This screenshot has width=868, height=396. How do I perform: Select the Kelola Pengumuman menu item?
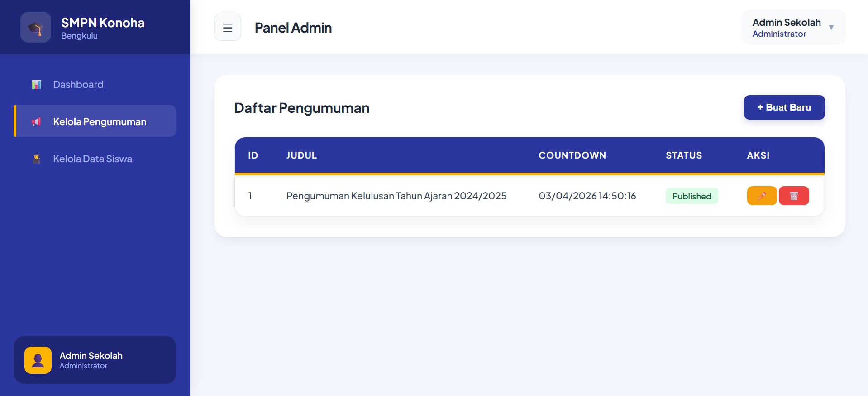click(x=100, y=122)
